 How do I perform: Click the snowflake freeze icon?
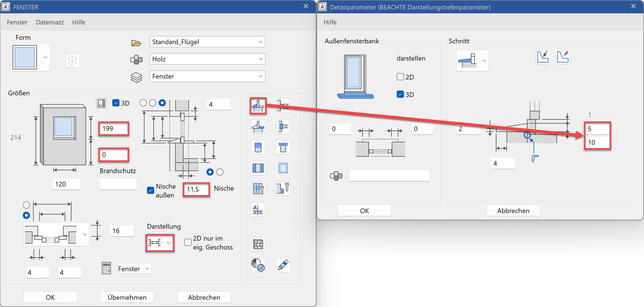(73, 61)
